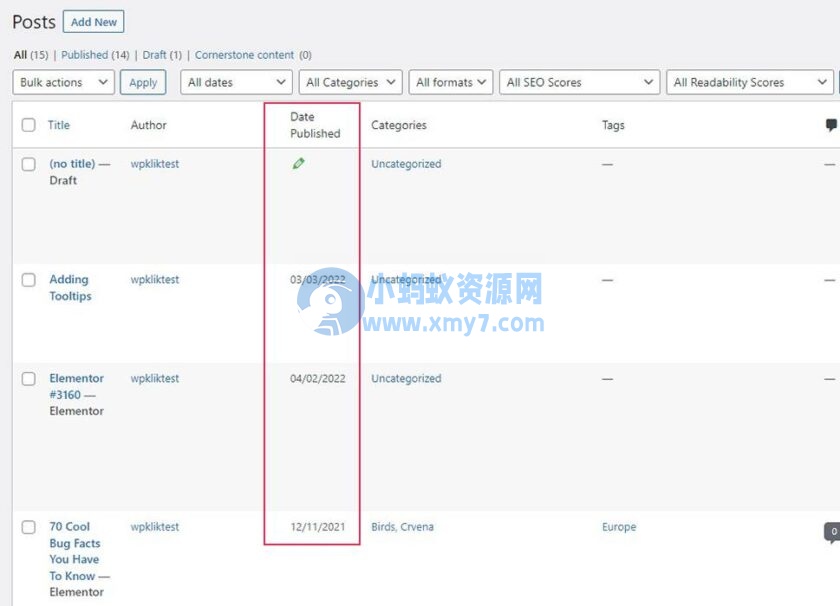
Task: Open the All Readability Scores dropdown
Action: (749, 82)
